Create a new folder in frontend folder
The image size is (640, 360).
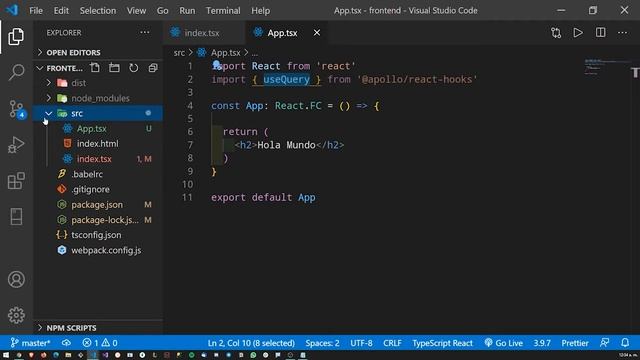pyautogui.click(x=114, y=68)
